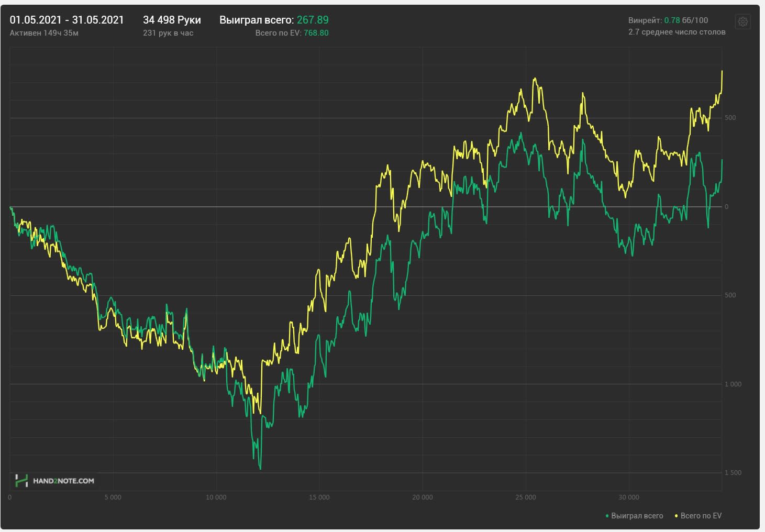This screenshot has height=532, width=765.
Task: Click the 'Всего по EV: 768.80' value
Action: (292, 33)
